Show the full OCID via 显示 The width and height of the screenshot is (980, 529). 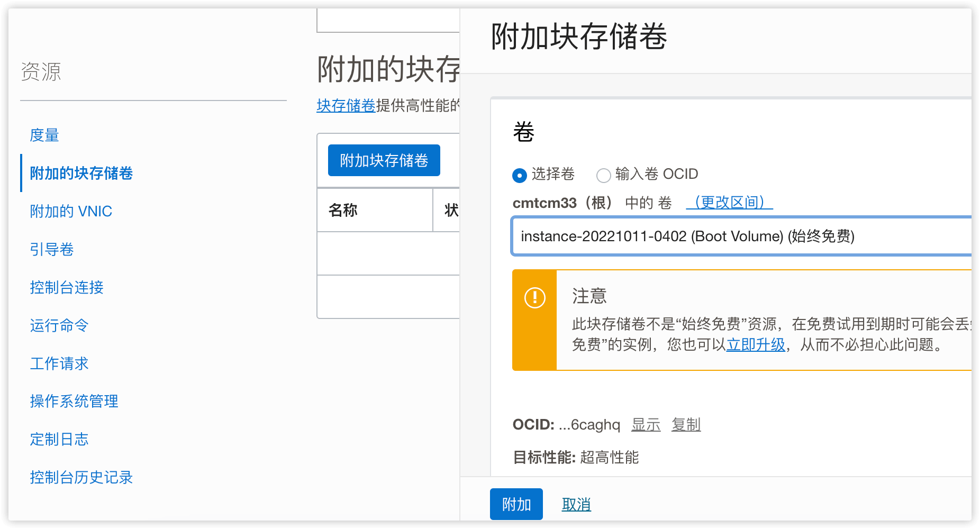tap(646, 425)
